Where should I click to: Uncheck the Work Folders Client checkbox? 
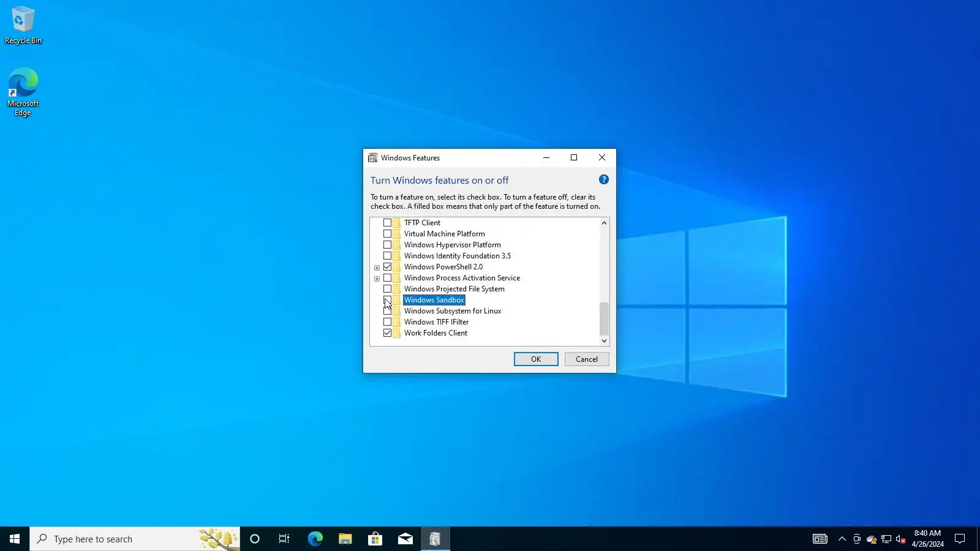pos(387,333)
